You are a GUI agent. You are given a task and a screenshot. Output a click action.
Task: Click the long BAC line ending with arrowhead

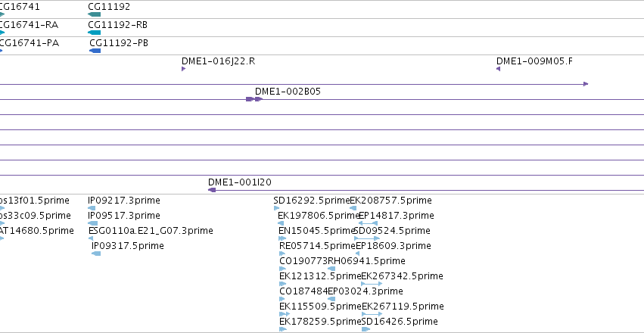coord(294,84)
